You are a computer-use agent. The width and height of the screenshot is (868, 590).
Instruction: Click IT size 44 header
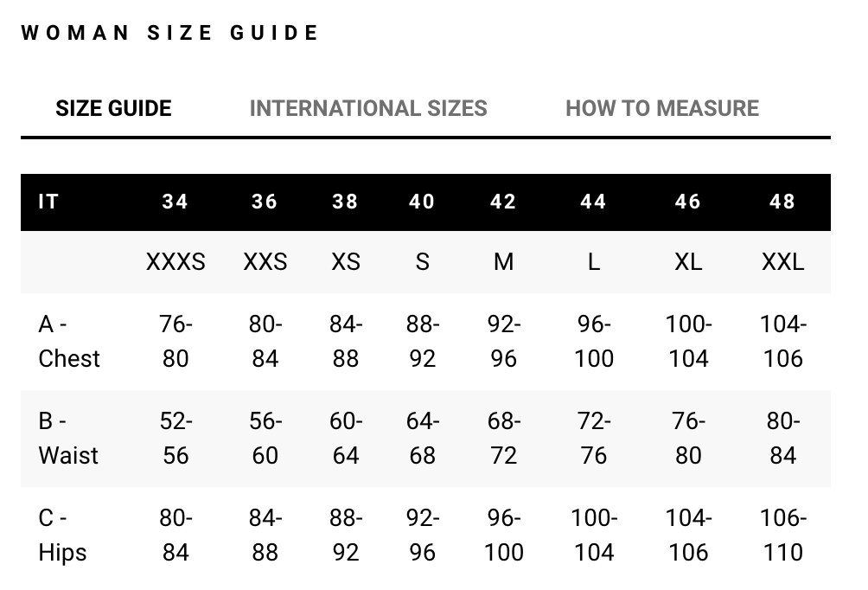[x=594, y=202]
